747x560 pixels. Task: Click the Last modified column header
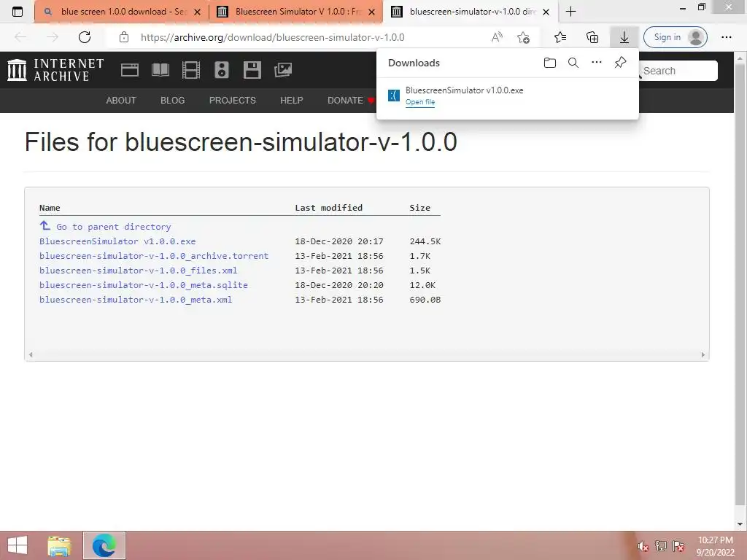tap(329, 208)
